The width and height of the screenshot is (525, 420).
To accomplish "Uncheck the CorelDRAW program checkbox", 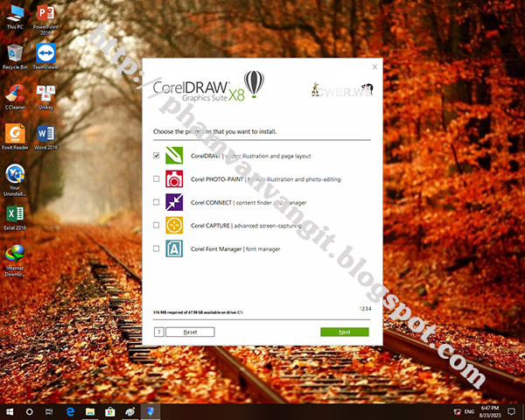I will (x=157, y=156).
